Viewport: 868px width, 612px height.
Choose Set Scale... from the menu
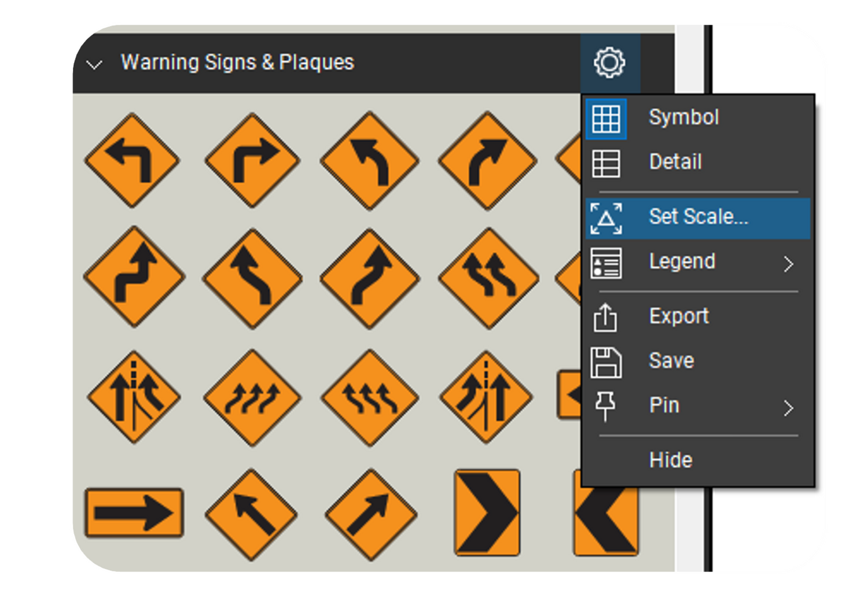698,217
